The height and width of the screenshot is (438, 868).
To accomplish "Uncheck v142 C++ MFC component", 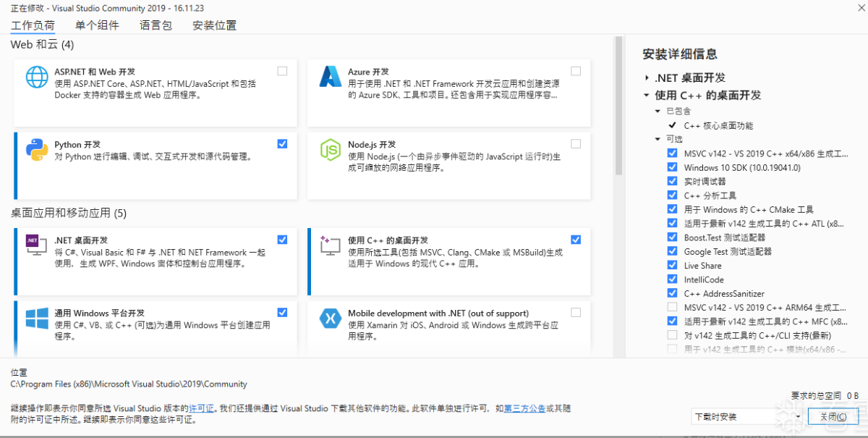I will [673, 321].
